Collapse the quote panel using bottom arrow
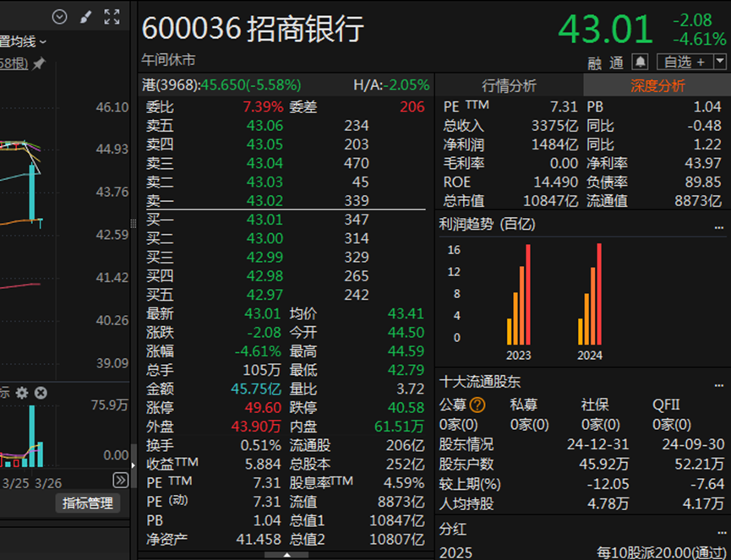Screen dimensions: 731x560 point(286,555)
